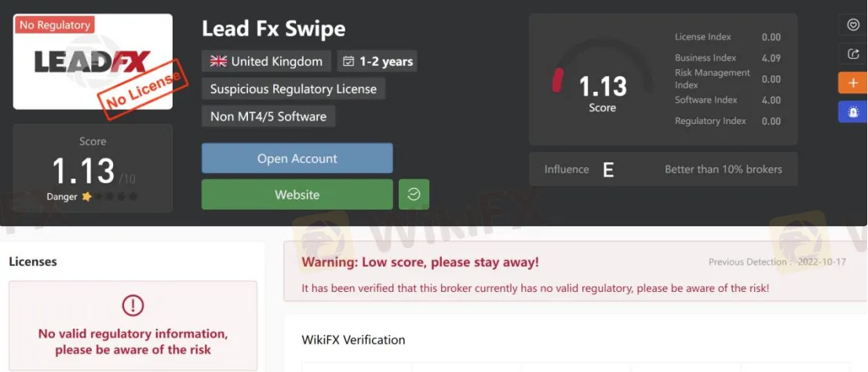The image size is (868, 372).
Task: Open the WikiFX Verification section
Action: point(353,339)
